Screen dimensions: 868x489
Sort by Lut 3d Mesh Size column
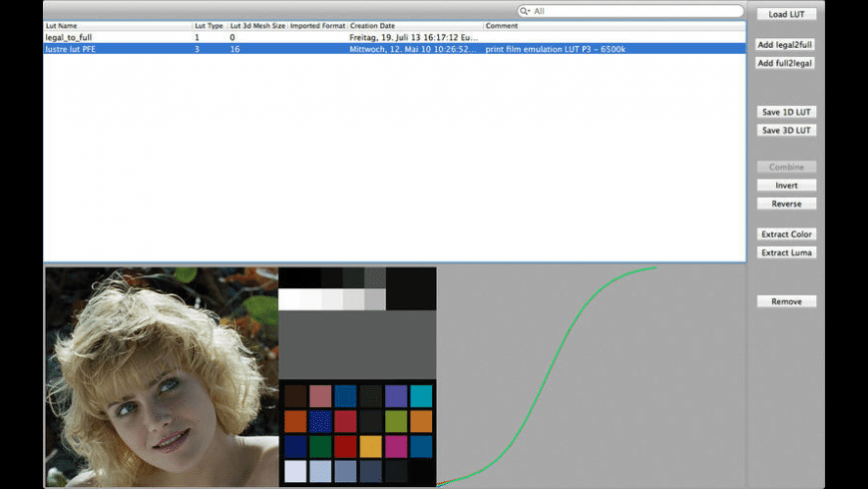coord(257,26)
